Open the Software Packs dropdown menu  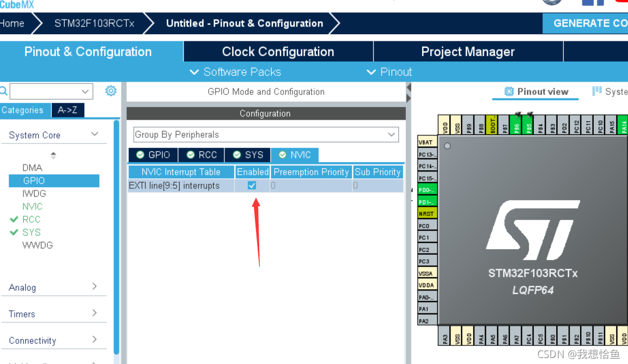(x=235, y=72)
